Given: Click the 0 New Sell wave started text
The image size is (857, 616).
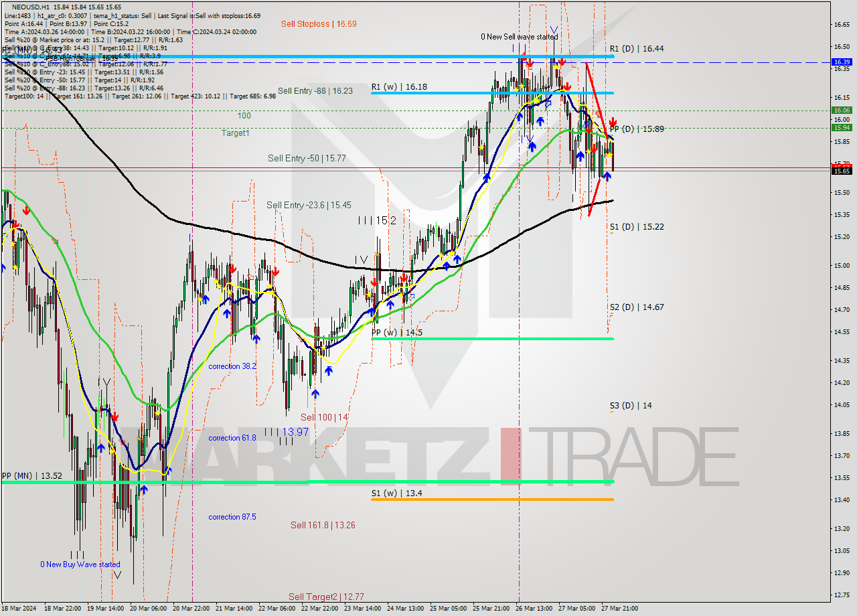Looking at the screenshot, I should tap(519, 37).
